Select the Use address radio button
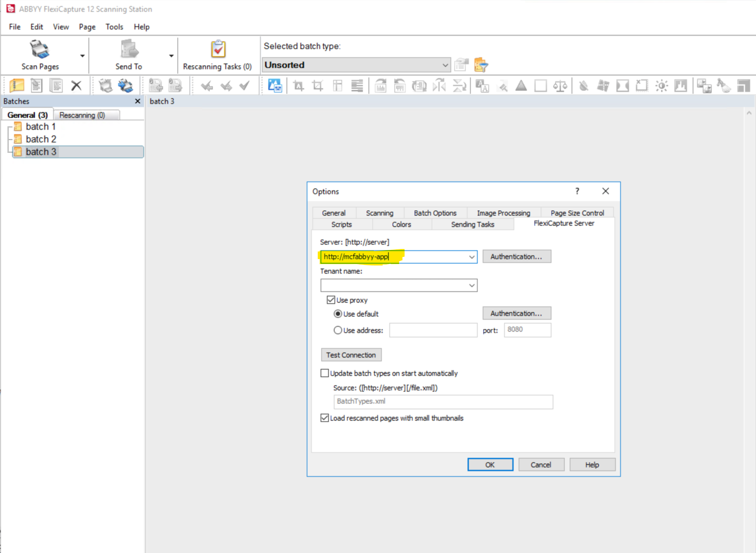 [x=338, y=330]
